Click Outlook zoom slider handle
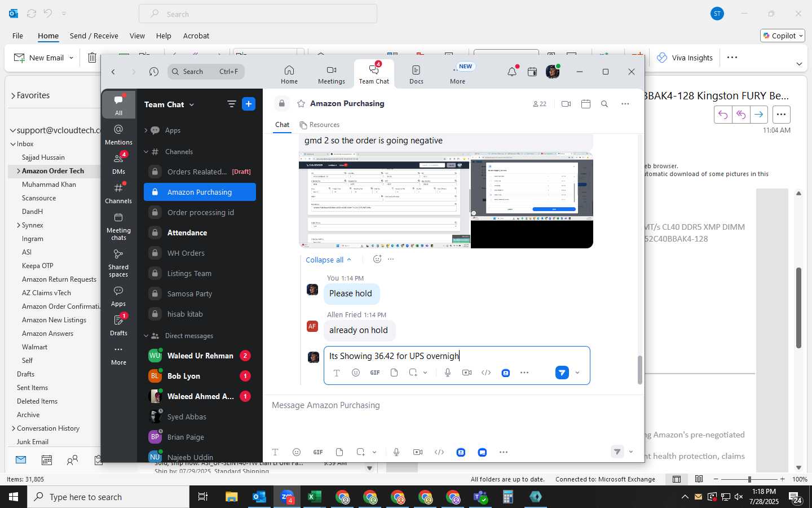Image resolution: width=812 pixels, height=508 pixels. click(749, 479)
